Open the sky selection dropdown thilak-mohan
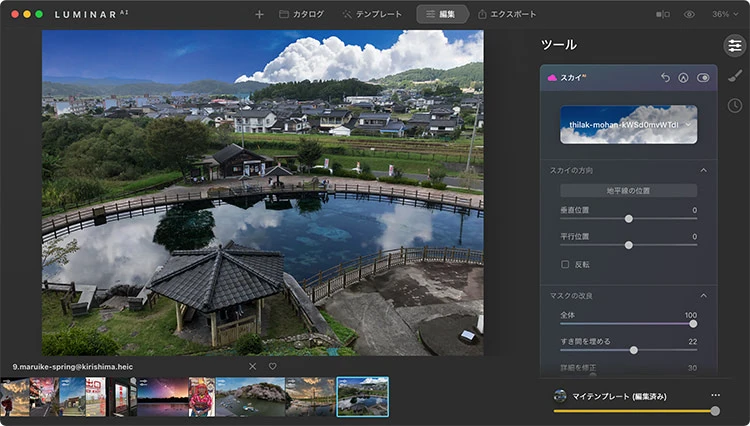750x426 pixels. [x=628, y=125]
